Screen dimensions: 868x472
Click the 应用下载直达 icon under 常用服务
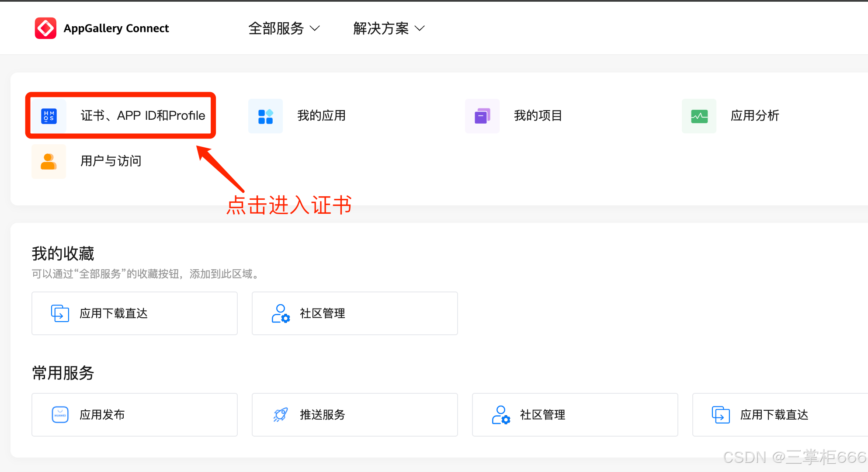[x=721, y=415]
